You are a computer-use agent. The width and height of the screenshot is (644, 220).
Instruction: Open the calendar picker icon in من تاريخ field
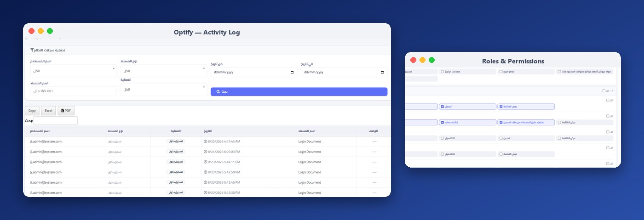pyautogui.click(x=292, y=73)
